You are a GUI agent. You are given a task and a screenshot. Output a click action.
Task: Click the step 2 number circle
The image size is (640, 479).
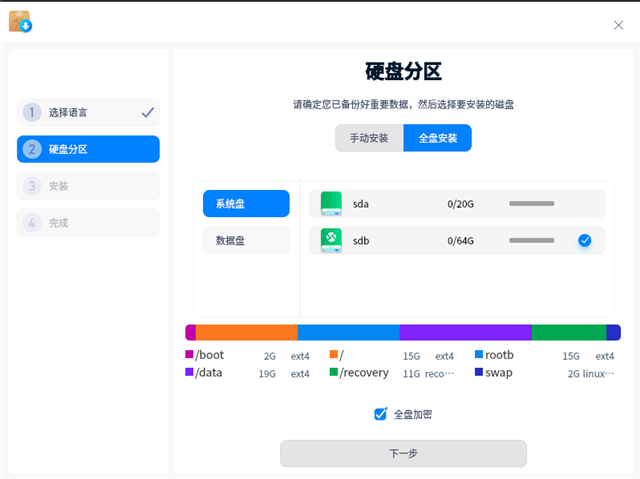point(32,149)
